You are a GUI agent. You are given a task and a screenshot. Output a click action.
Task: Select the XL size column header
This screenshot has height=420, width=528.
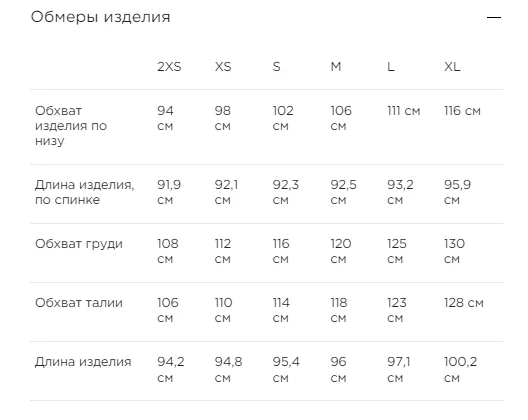[x=452, y=67]
